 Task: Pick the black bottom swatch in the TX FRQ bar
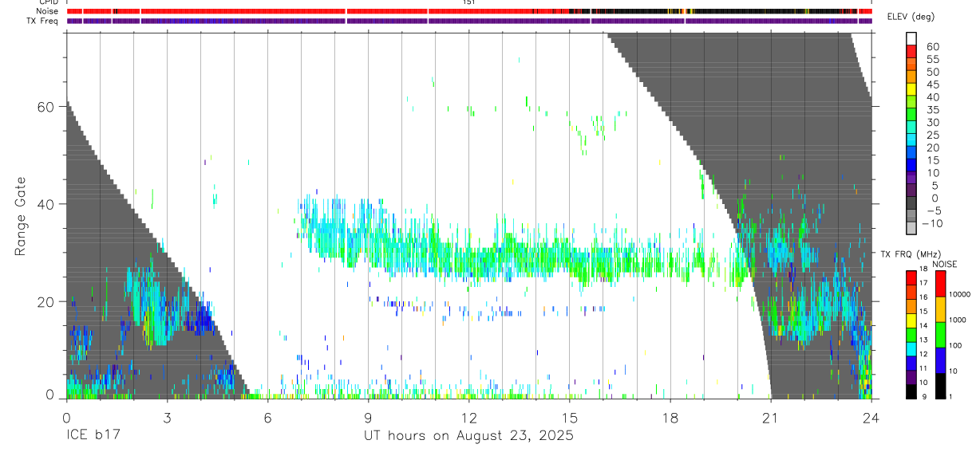coord(911,391)
